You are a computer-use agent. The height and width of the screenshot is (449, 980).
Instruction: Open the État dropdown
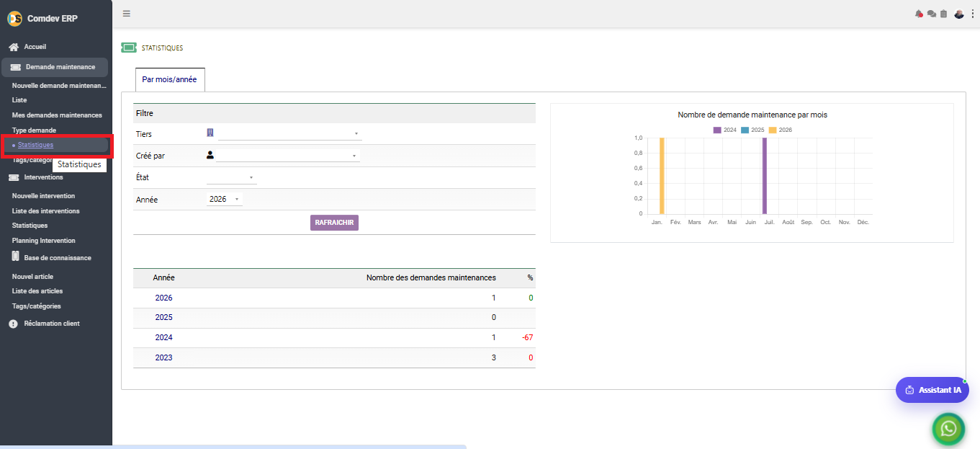pyautogui.click(x=231, y=177)
